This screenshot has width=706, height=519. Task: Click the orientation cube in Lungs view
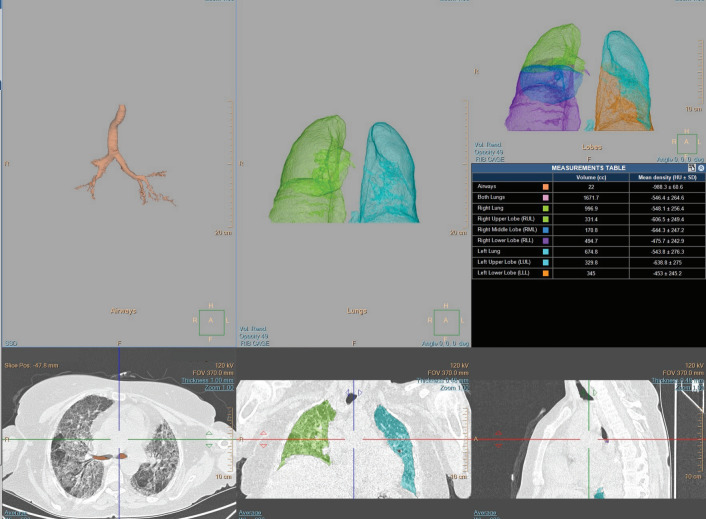coord(447,322)
